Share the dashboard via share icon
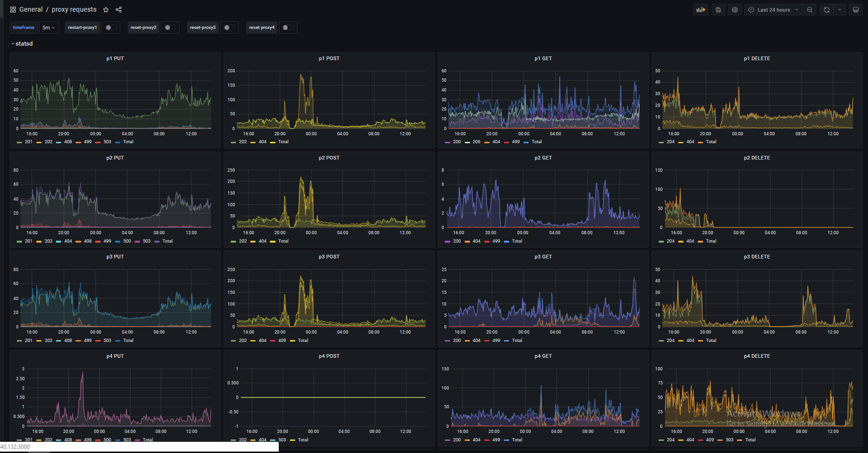868x453 pixels. 118,10
